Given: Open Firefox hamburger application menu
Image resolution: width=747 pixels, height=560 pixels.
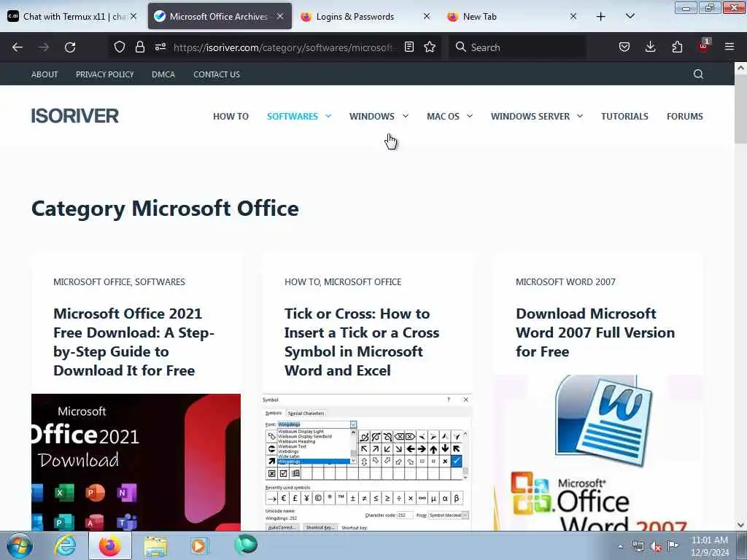Looking at the screenshot, I should pos(729,47).
